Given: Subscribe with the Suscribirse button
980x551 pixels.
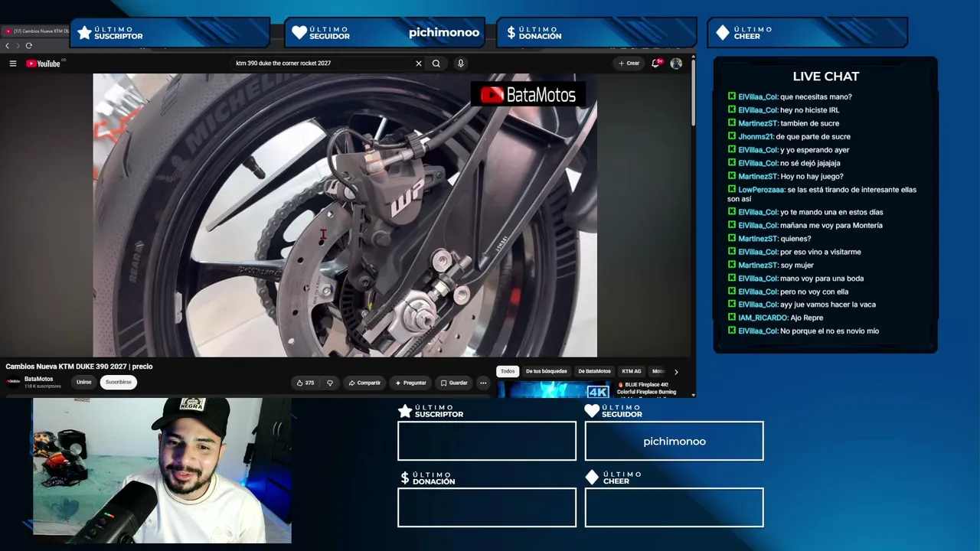Looking at the screenshot, I should pyautogui.click(x=119, y=382).
